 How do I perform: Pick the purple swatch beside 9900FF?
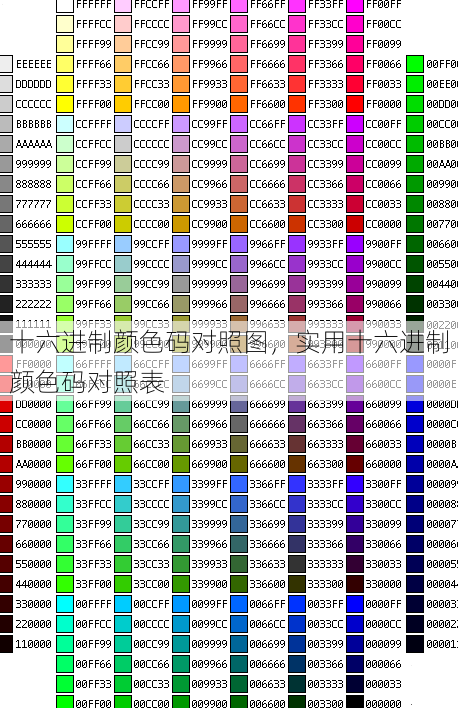[x=355, y=244]
